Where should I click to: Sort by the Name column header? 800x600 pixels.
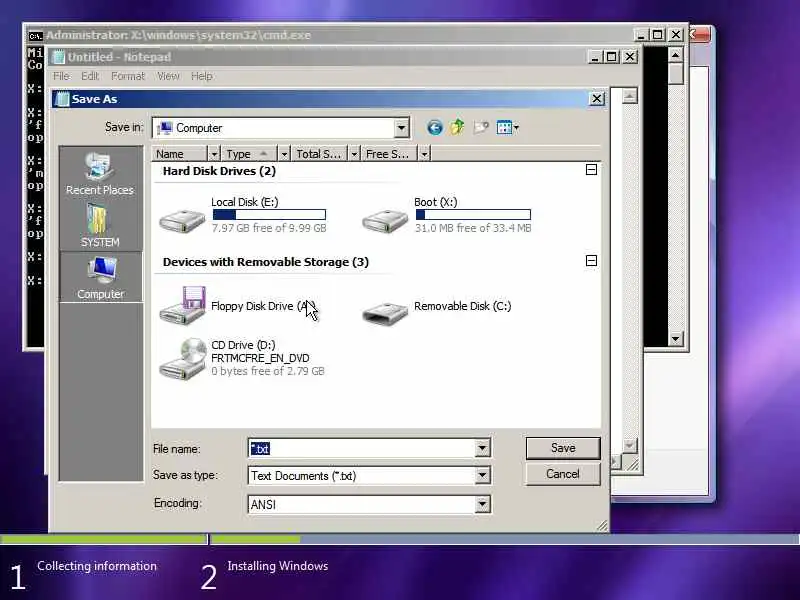[x=180, y=154]
